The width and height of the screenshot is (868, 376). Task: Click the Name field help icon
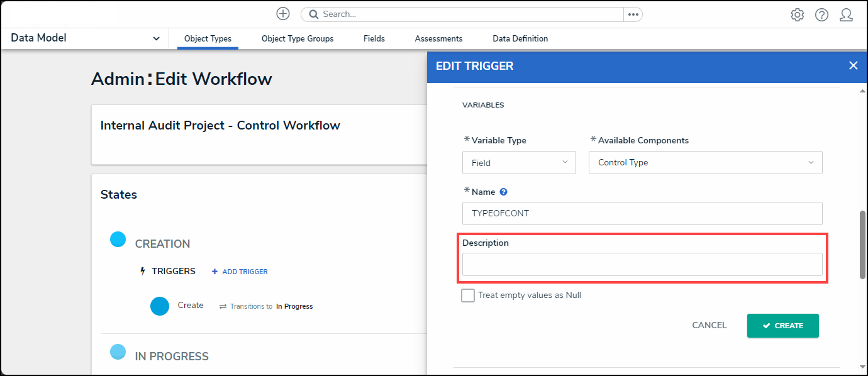click(x=503, y=192)
